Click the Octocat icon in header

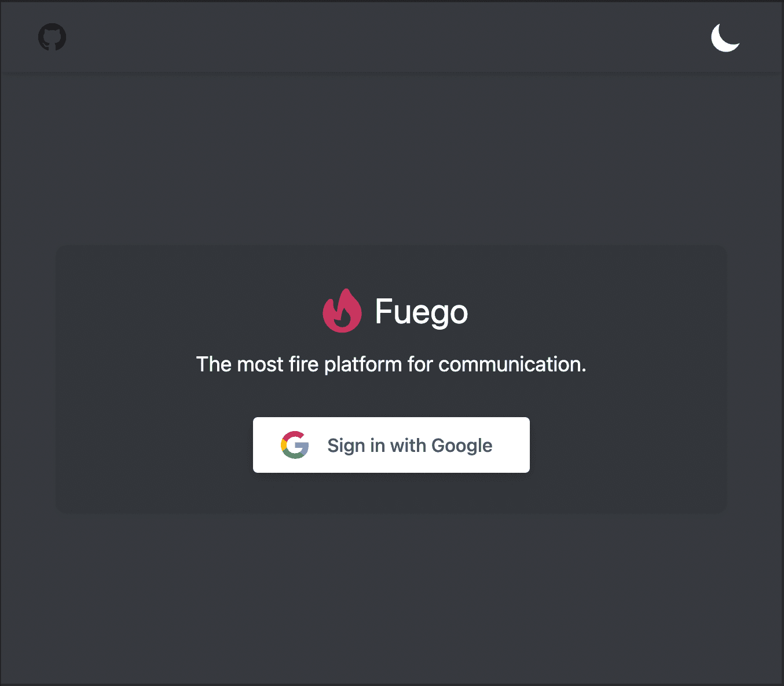coord(52,37)
